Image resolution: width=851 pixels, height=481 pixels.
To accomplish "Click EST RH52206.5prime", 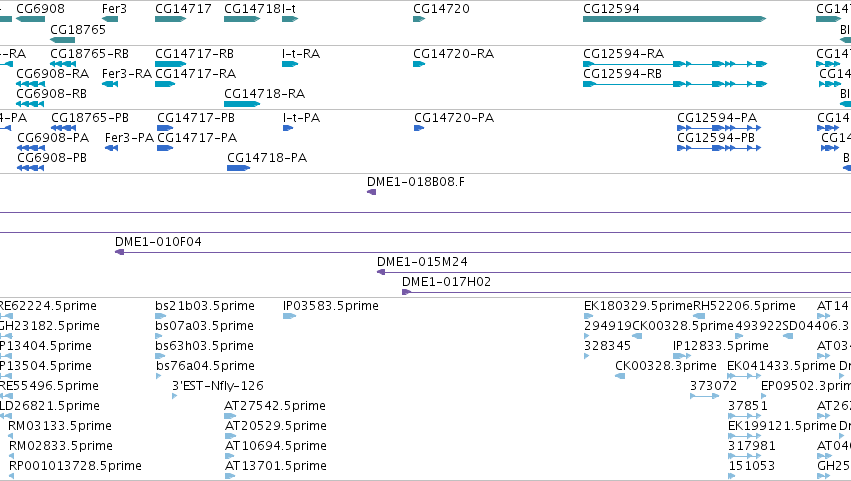I will click(744, 306).
